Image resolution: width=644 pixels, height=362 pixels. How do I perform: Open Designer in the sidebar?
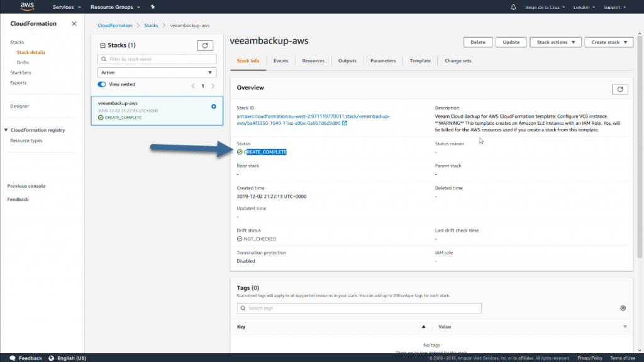[19, 106]
